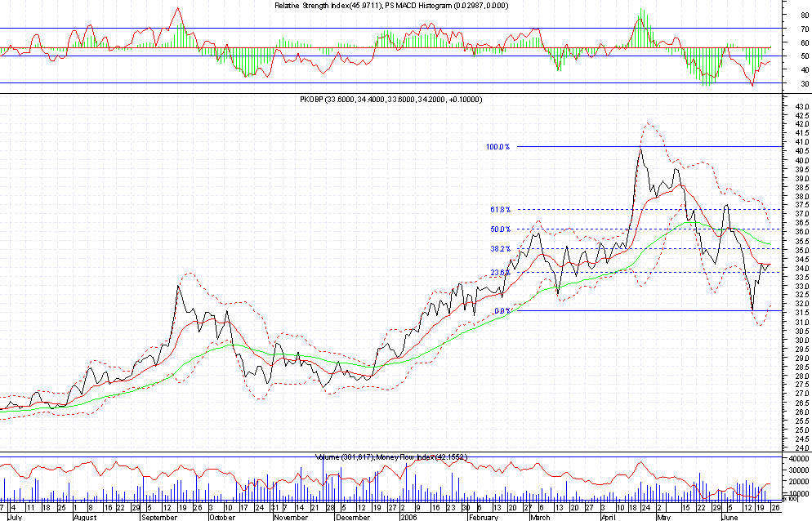Select the PKOBP price chart title
The image size is (812, 521).
(392, 100)
